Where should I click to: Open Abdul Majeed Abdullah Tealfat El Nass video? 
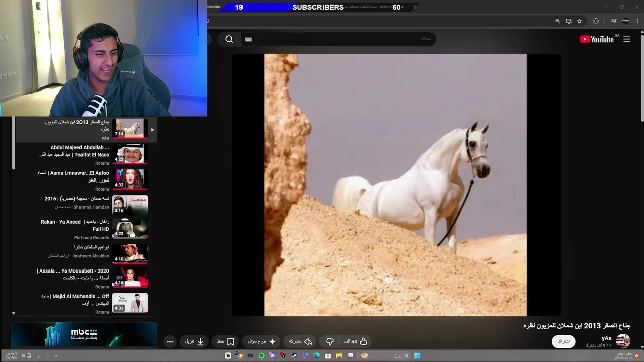[130, 154]
